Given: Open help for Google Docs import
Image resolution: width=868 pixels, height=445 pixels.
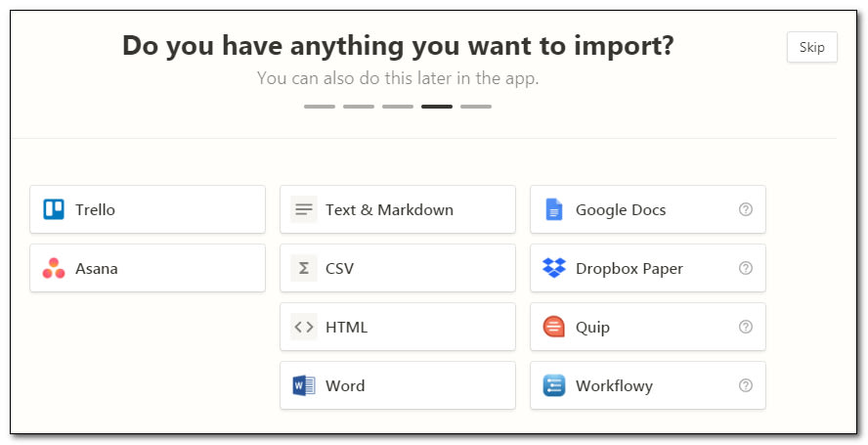Looking at the screenshot, I should pos(746,209).
